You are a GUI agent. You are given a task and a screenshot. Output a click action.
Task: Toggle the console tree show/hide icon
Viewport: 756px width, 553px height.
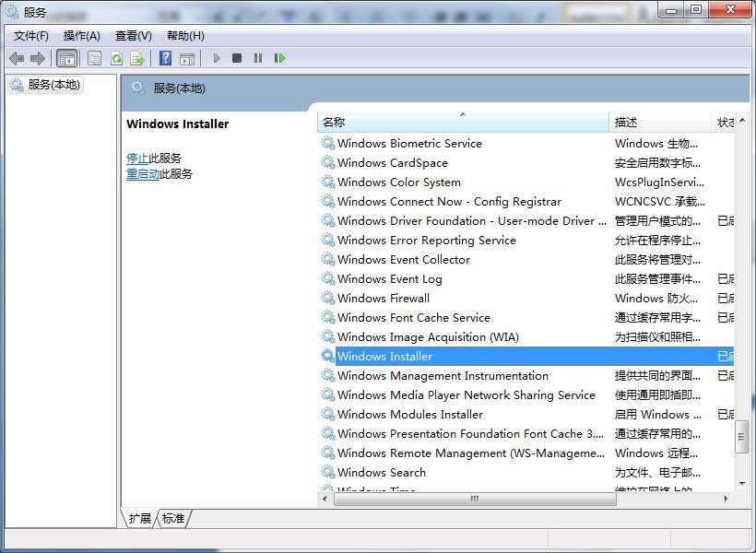[65, 58]
